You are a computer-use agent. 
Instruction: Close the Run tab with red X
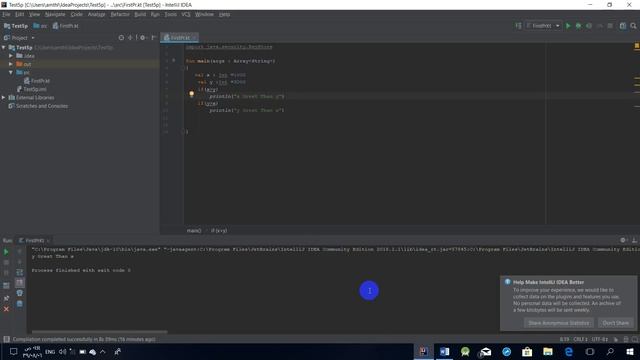pyautogui.click(x=6, y=309)
